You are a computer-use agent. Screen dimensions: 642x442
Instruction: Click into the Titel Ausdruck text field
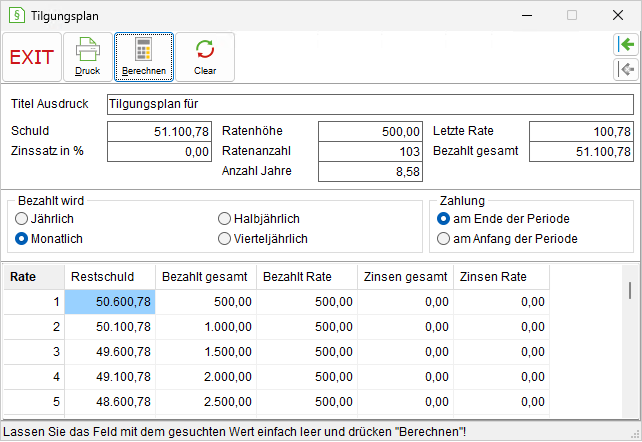[x=370, y=104]
